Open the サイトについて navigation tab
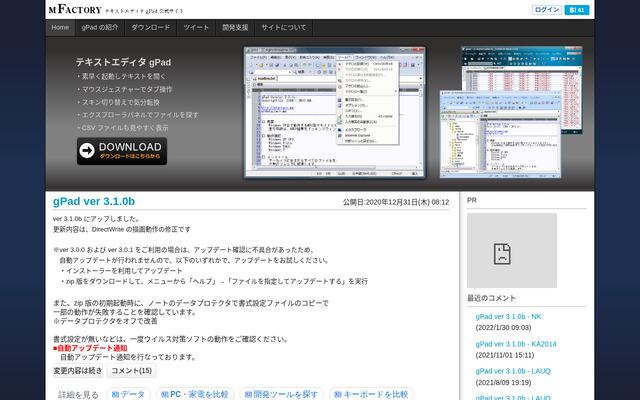This screenshot has width=640, height=400. (x=284, y=28)
